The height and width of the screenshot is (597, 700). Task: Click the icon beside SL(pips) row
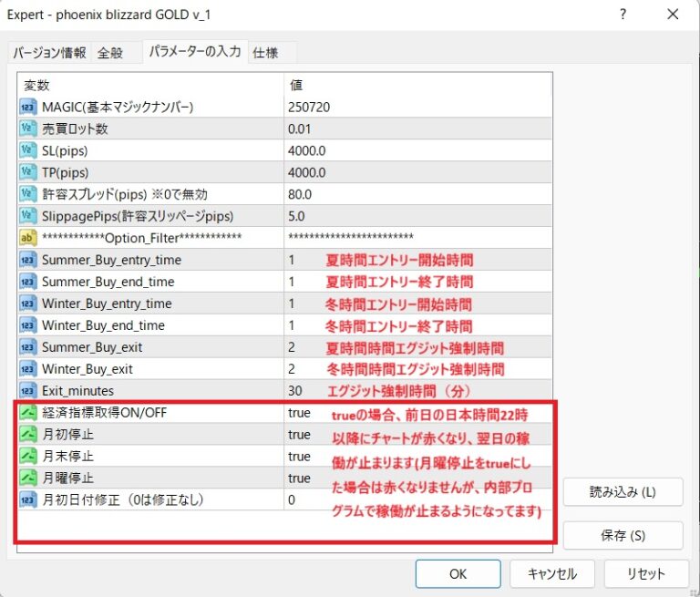(27, 150)
